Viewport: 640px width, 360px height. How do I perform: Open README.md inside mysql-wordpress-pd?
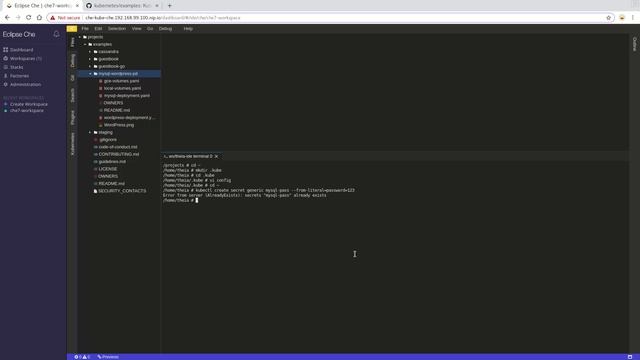click(116, 111)
